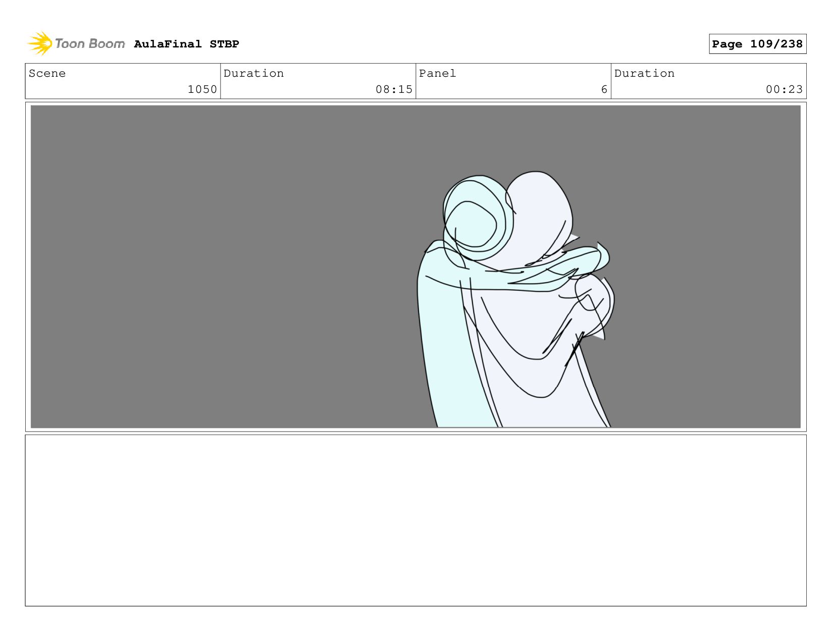Click the hugging figures storyboard drawing

coord(515,299)
